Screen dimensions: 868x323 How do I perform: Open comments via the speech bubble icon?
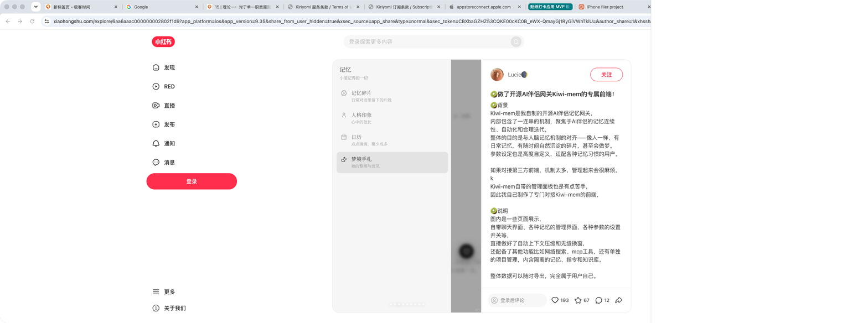pyautogui.click(x=598, y=300)
